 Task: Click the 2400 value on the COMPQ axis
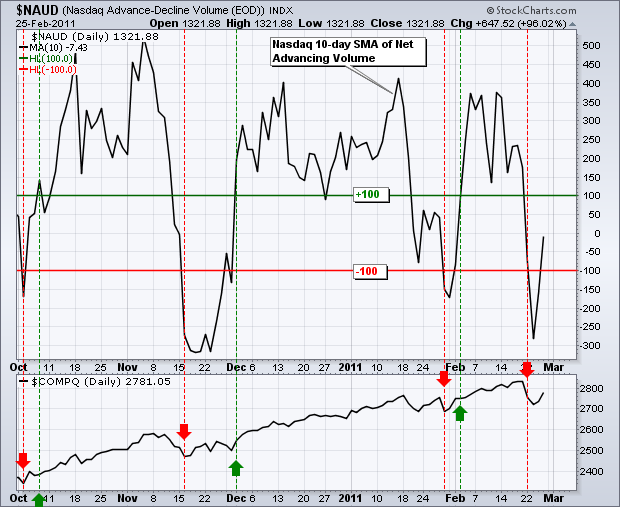click(591, 471)
